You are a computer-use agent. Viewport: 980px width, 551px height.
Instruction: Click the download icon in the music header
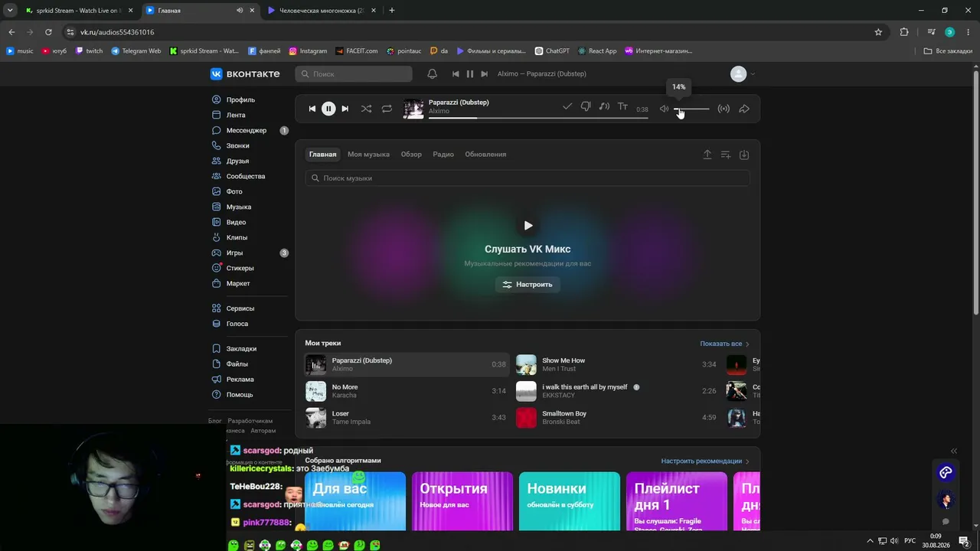(x=744, y=155)
